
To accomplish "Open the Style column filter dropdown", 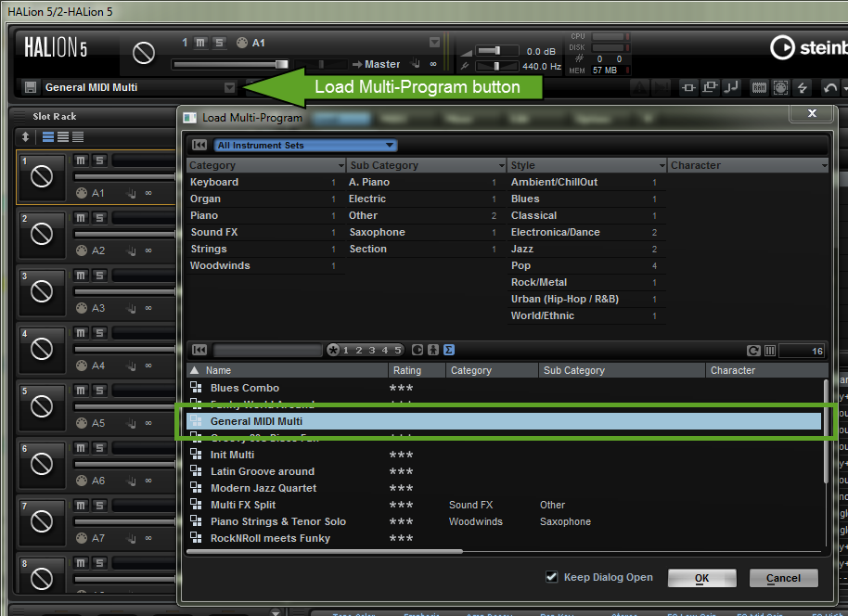I will 662,165.
